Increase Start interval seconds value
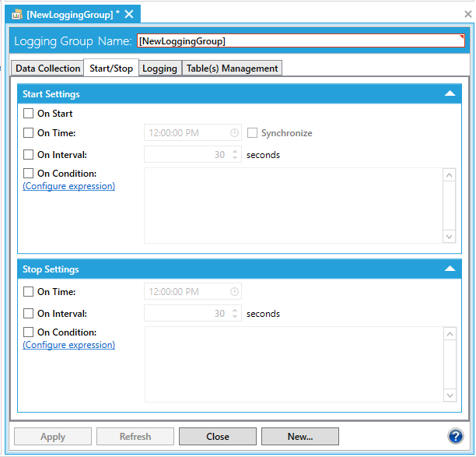 pos(235,151)
